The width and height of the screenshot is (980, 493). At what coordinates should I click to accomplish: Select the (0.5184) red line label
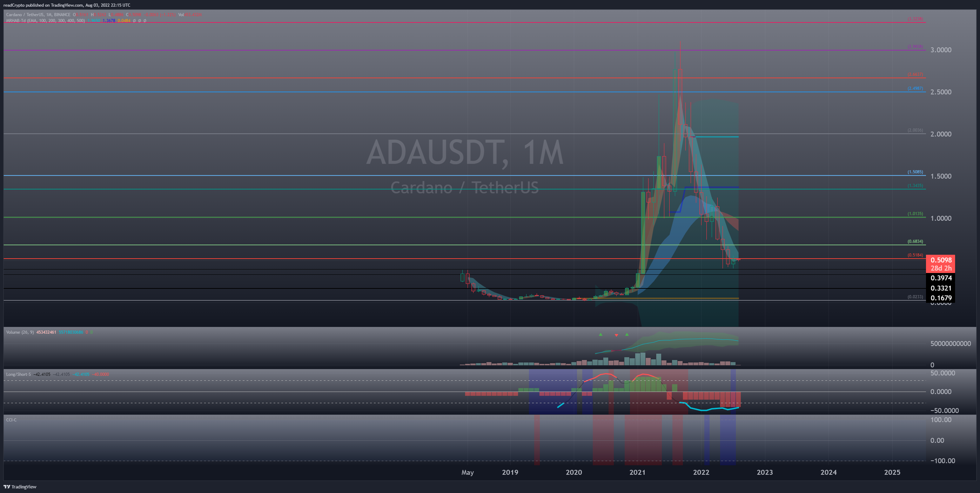click(915, 255)
